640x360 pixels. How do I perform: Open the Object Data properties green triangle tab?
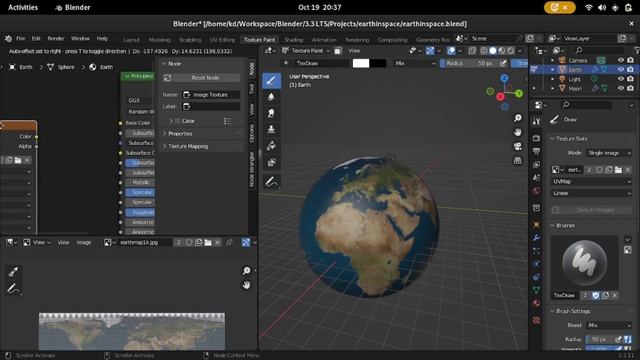click(x=536, y=290)
